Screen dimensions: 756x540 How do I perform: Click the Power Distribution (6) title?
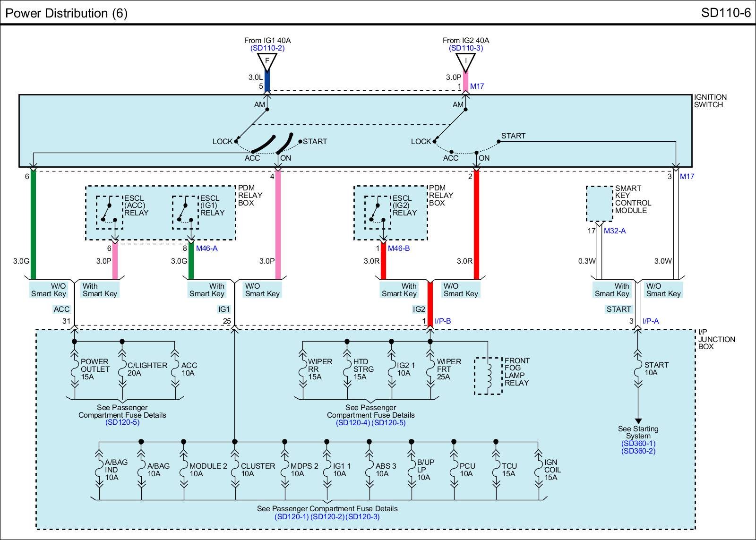click(66, 13)
